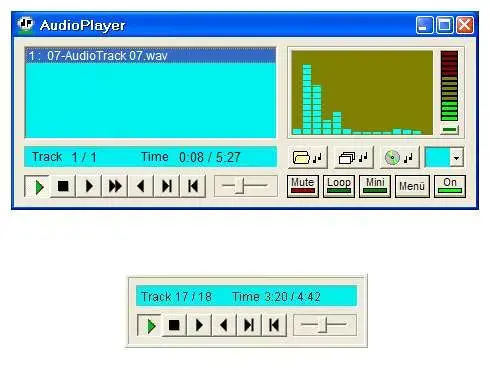The height and width of the screenshot is (380, 490).
Task: Toggle the On button
Action: click(450, 186)
